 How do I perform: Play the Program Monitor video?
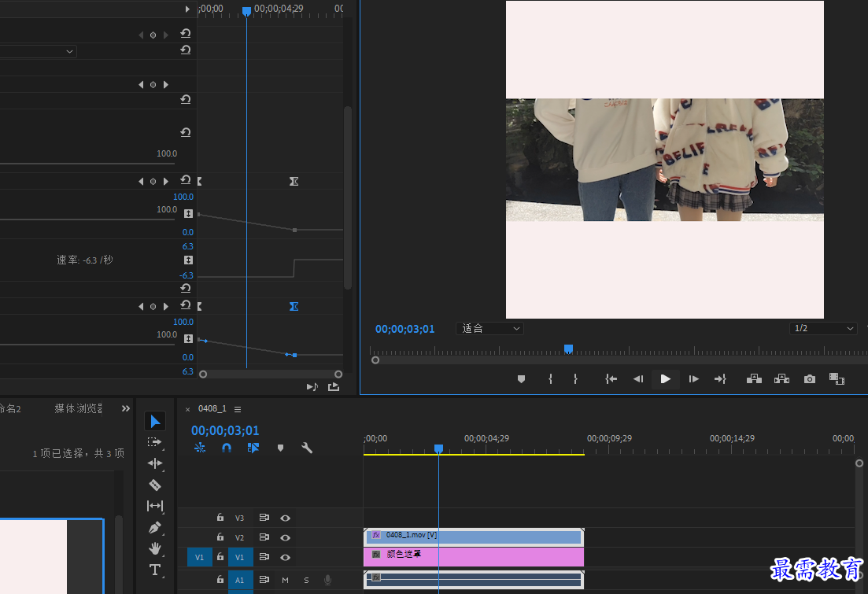[666, 379]
